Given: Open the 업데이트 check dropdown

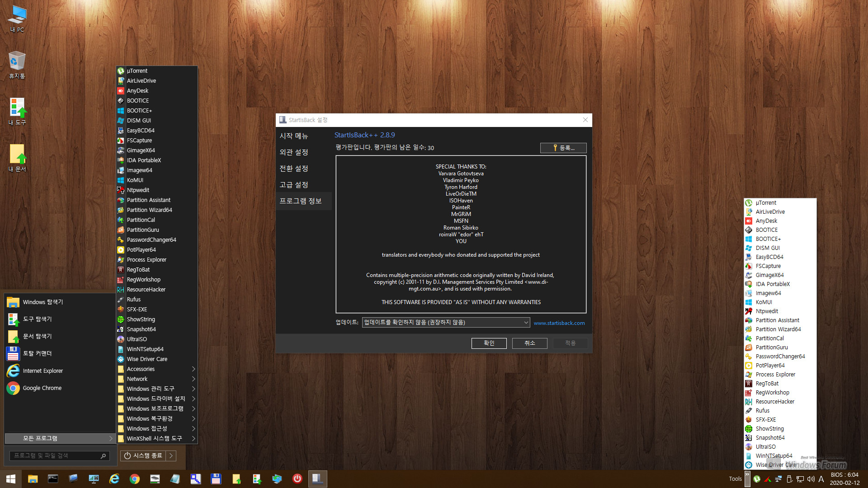Looking at the screenshot, I should coord(446,323).
